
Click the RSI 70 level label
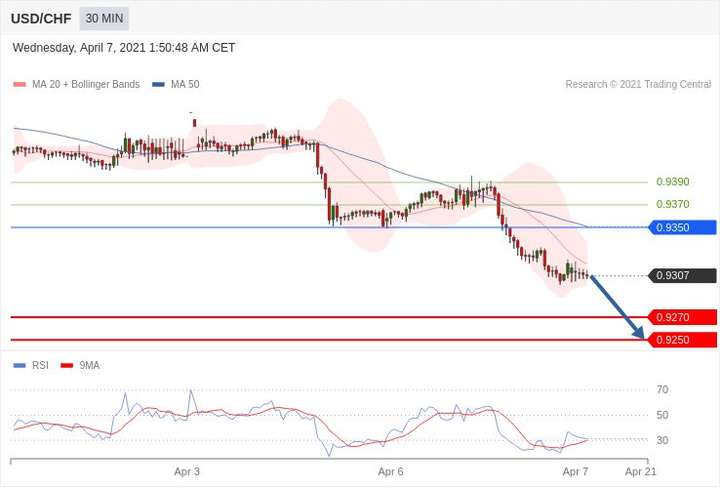(662, 390)
